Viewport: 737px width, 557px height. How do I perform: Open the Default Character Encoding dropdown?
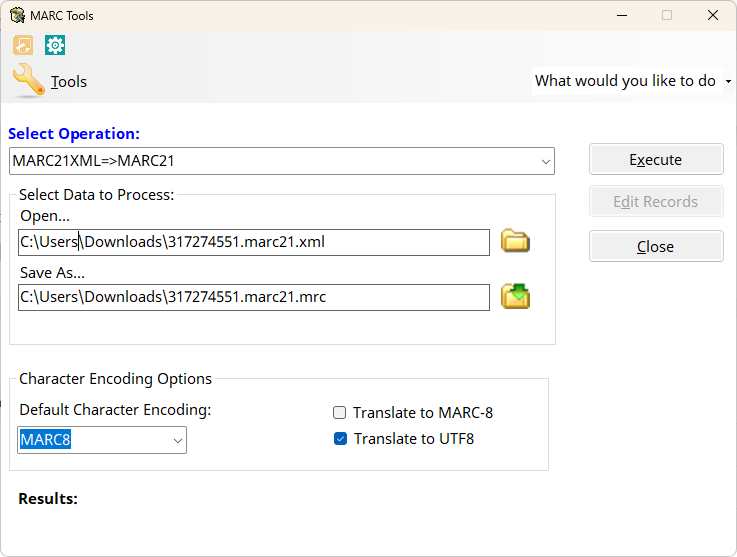pyautogui.click(x=177, y=440)
